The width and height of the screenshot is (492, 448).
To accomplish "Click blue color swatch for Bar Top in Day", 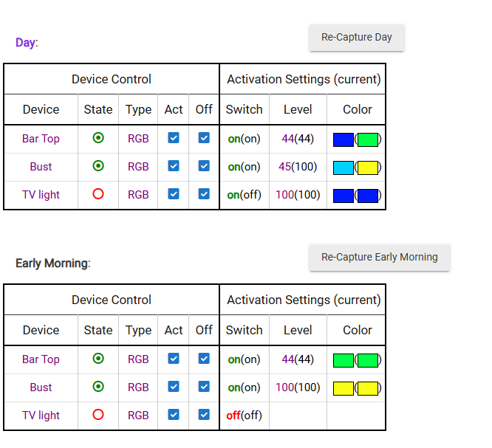I will point(344,139).
